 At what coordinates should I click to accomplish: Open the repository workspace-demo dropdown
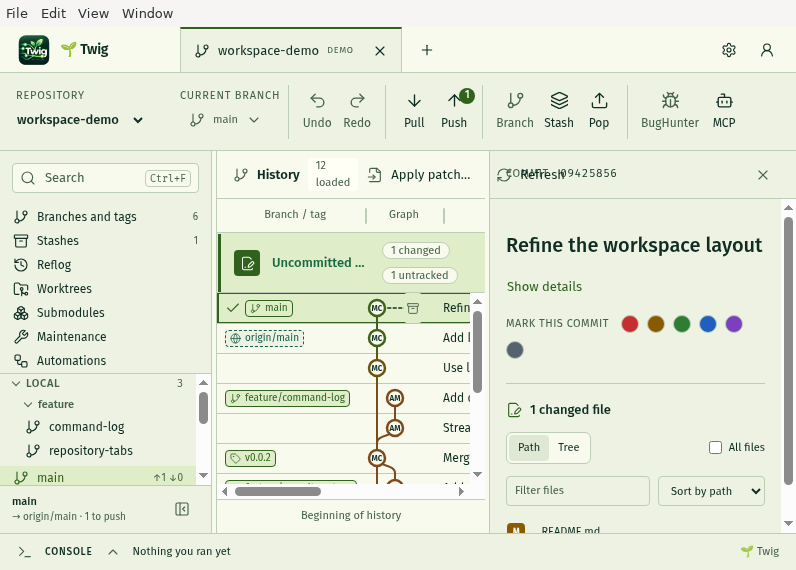[80, 120]
